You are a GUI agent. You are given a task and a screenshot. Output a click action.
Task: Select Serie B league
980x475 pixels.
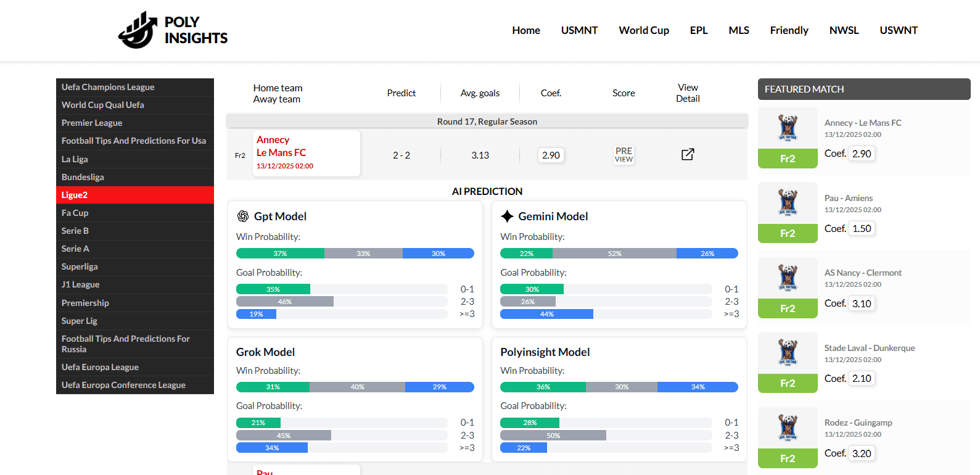pos(135,231)
